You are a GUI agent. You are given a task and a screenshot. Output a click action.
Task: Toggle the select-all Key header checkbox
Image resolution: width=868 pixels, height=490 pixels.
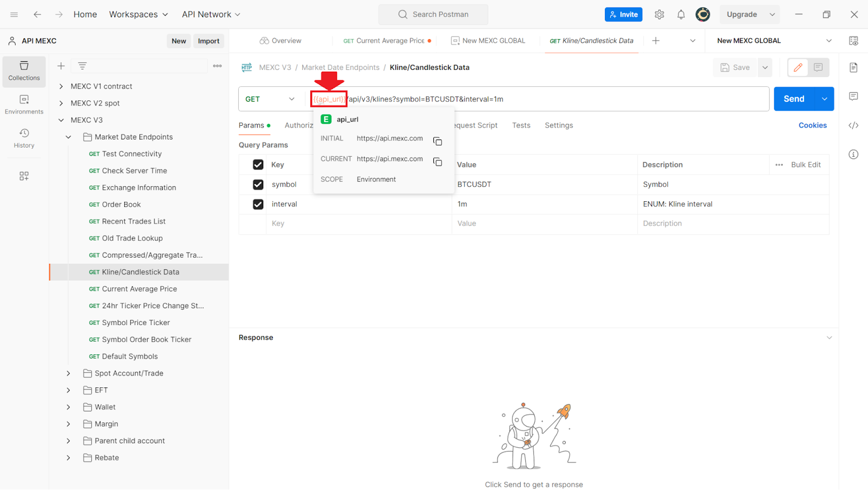pyautogui.click(x=258, y=165)
